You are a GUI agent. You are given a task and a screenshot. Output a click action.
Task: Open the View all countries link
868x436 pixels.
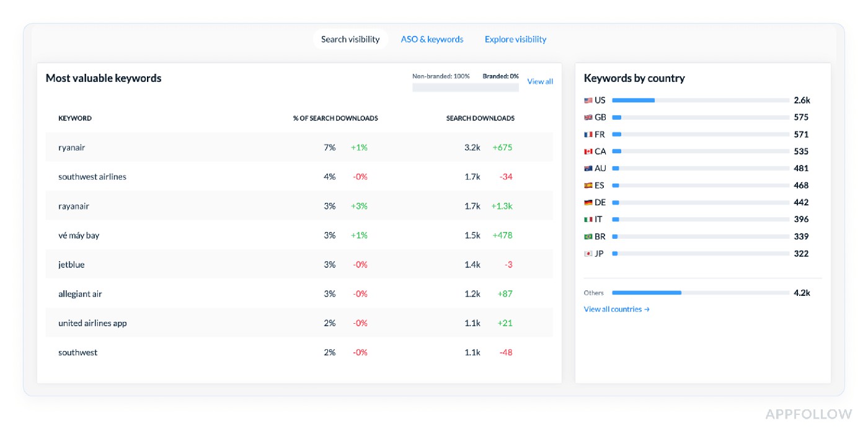click(616, 309)
